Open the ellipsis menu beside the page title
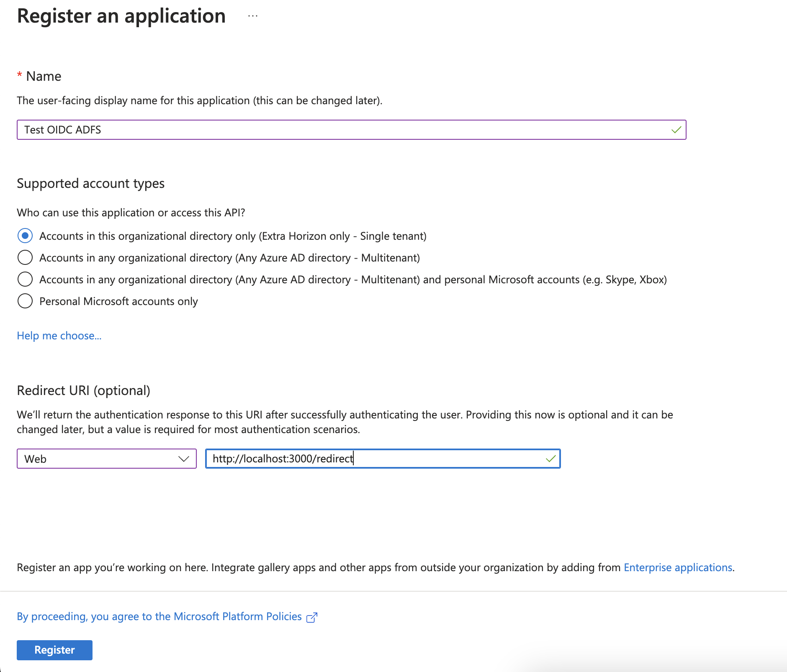 [x=253, y=16]
